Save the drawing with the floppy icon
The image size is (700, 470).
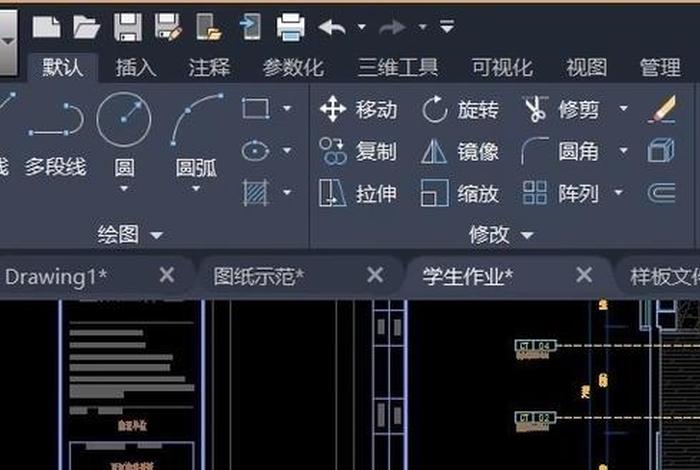click(x=128, y=27)
